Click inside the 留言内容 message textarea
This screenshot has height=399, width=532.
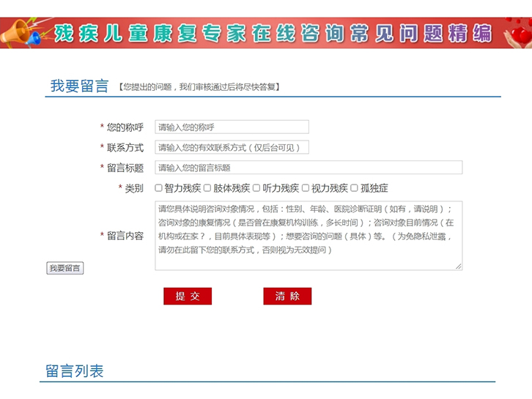(308, 236)
